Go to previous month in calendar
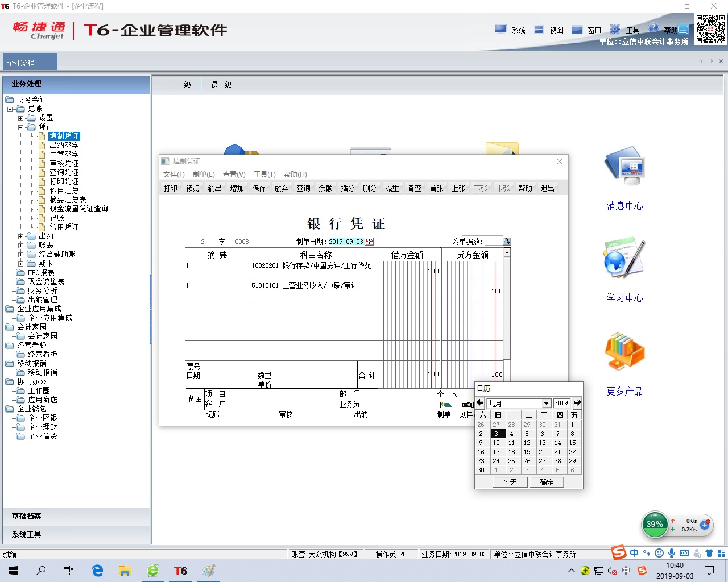The image size is (728, 582). [x=480, y=402]
